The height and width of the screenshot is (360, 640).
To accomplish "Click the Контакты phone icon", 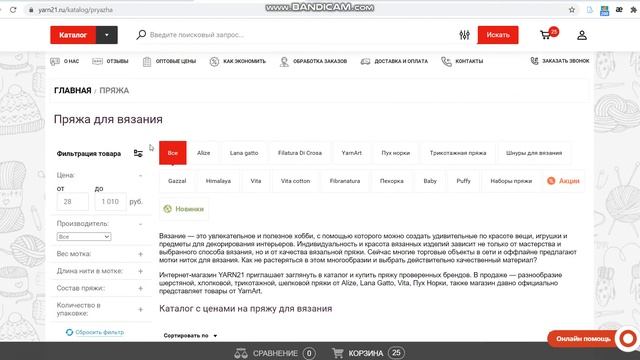I will click(446, 61).
